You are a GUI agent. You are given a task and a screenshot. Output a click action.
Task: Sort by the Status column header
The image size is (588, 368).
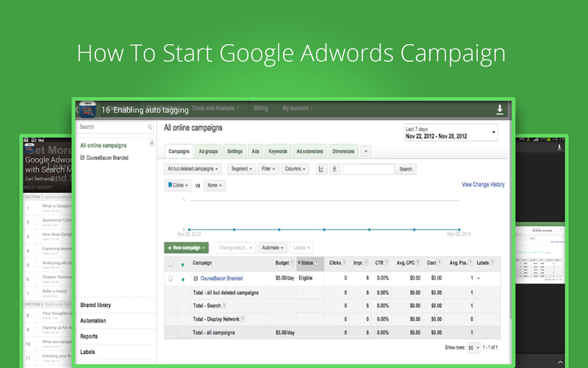tap(309, 263)
